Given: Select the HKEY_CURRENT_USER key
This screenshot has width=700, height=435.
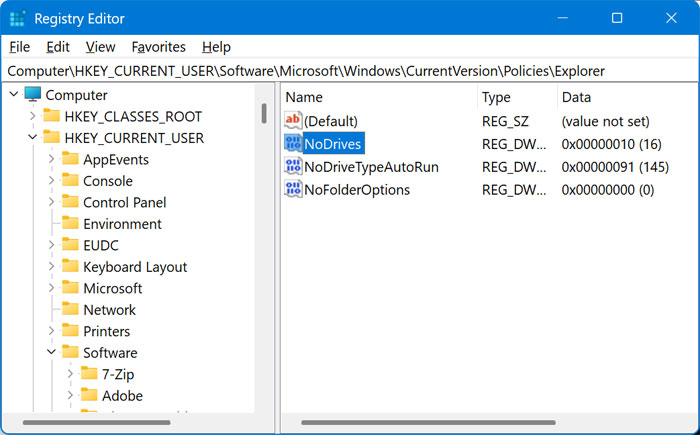Looking at the screenshot, I should (134, 138).
